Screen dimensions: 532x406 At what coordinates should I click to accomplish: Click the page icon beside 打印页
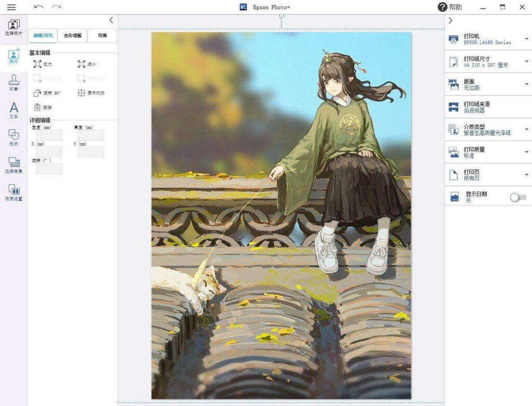coord(453,175)
